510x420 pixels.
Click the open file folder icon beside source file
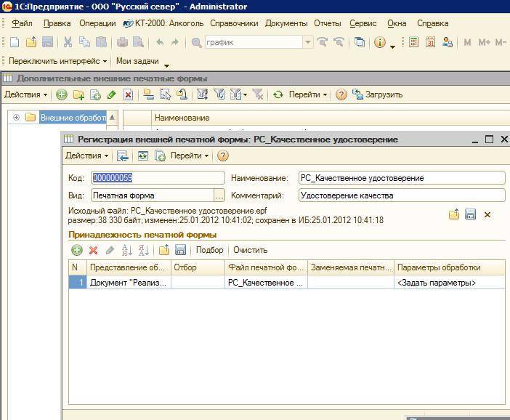coord(453,214)
